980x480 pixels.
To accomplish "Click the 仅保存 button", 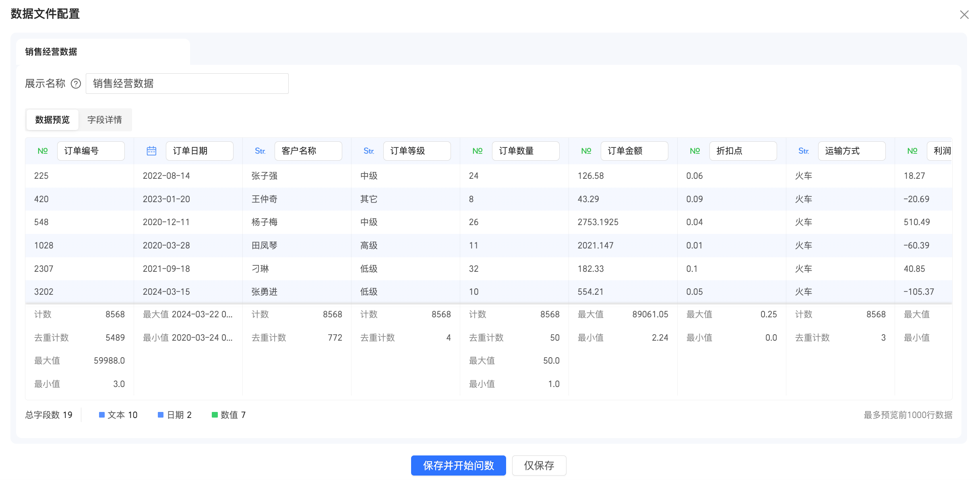I will (539, 466).
